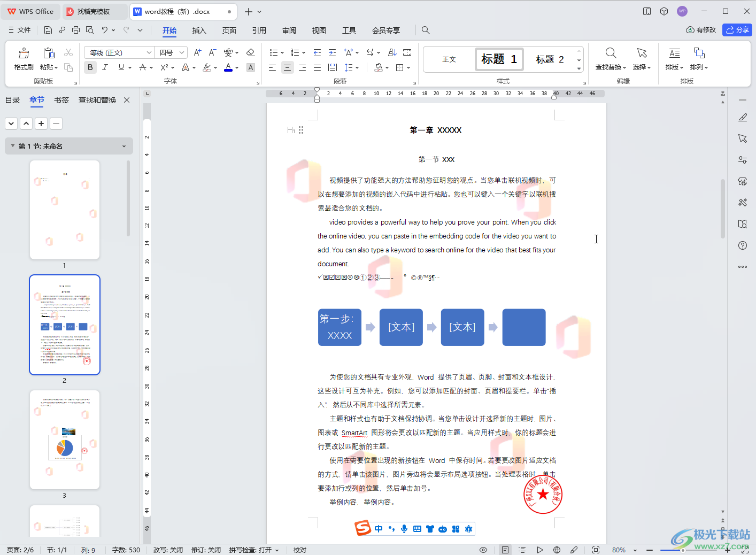756x555 pixels.
Task: Open the 选择 select dropdown
Action: (642, 67)
